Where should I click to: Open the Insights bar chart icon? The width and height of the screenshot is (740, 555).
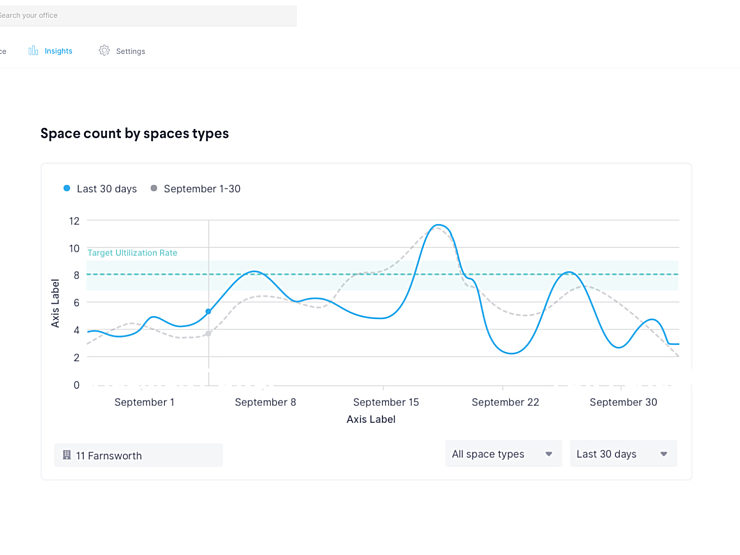(x=33, y=50)
